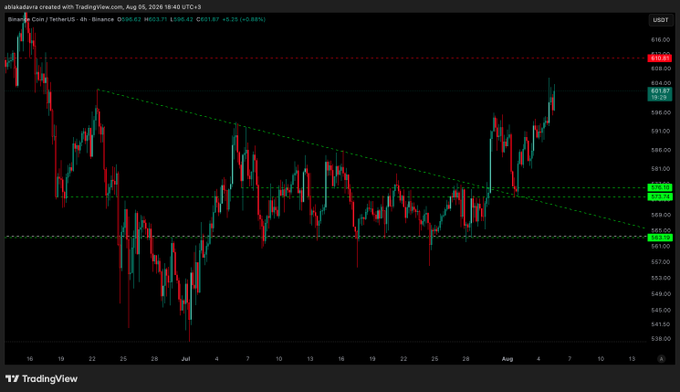This screenshot has width=680, height=392.
Task: Click date 10 left of Jul 13
Action: pyautogui.click(x=279, y=359)
